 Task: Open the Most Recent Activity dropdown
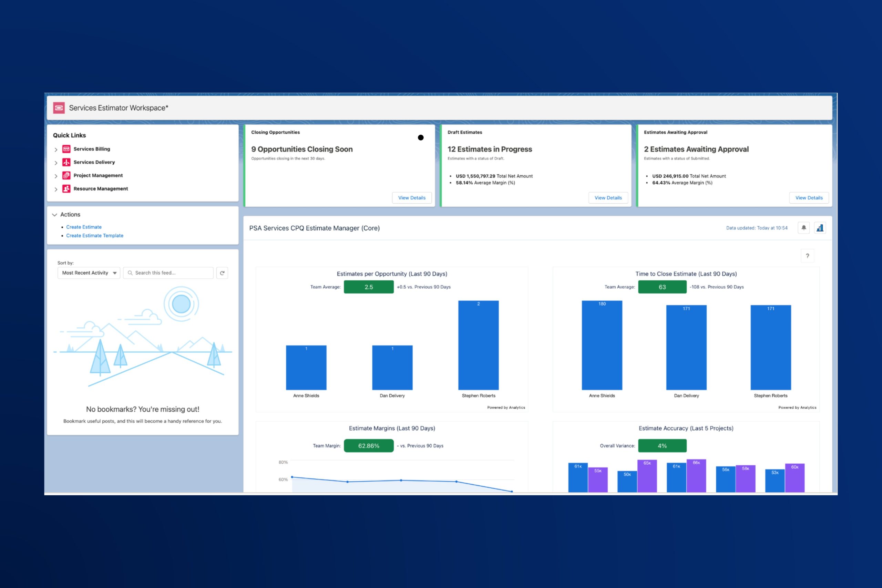pyautogui.click(x=89, y=273)
